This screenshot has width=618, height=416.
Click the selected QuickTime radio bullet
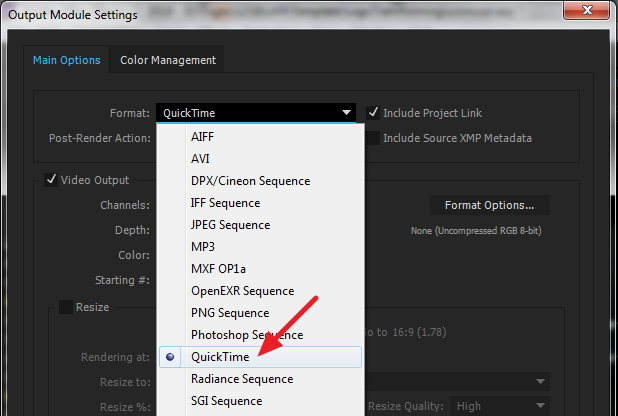[170, 357]
